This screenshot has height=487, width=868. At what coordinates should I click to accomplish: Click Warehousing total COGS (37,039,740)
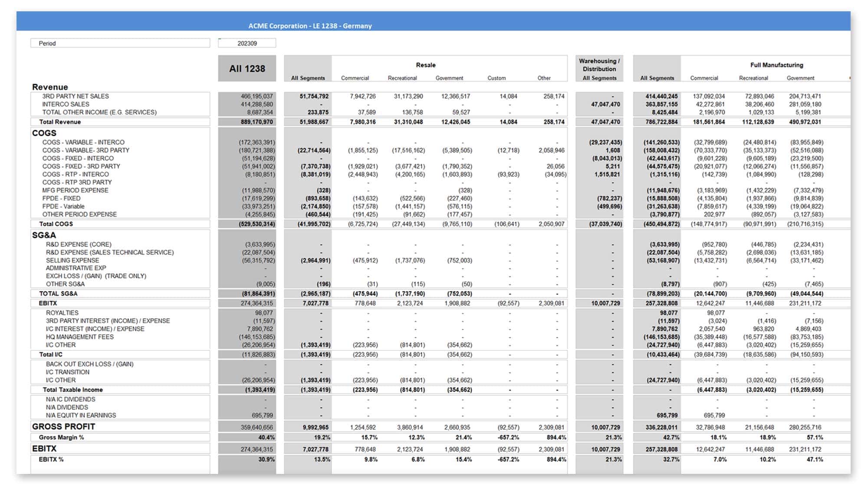pyautogui.click(x=605, y=224)
